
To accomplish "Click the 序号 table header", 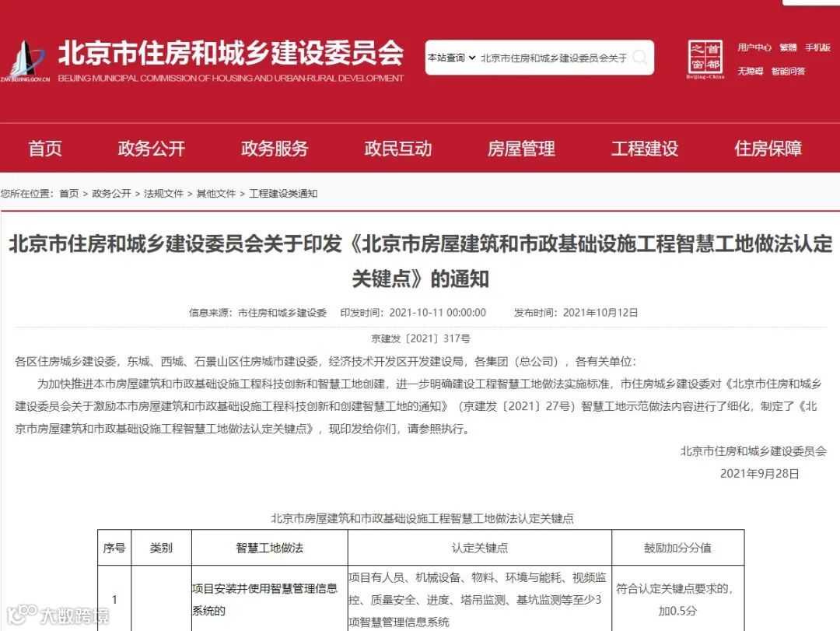I will [114, 548].
